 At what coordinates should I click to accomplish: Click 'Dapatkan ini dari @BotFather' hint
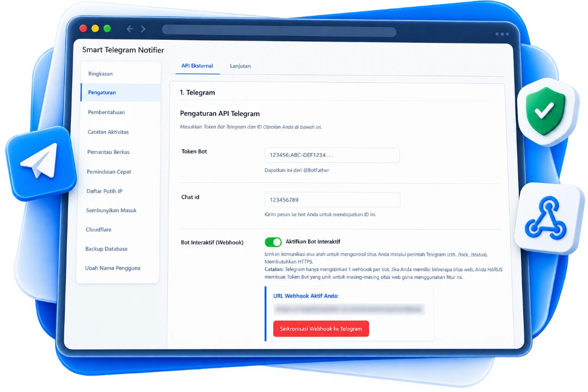pos(297,170)
